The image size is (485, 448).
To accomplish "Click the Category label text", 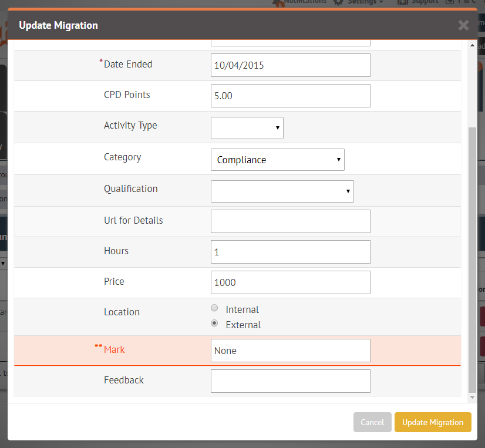I will click(123, 157).
